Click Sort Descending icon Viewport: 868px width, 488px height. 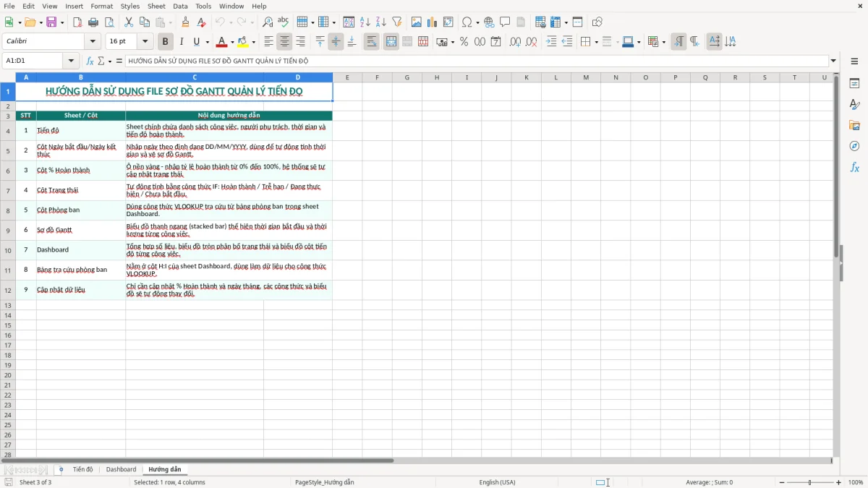coord(380,22)
